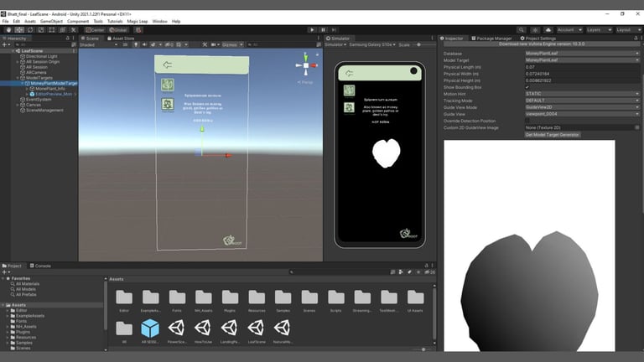The width and height of the screenshot is (644, 362).
Task: Select the Hand tool in the toolbar
Action: pyautogui.click(x=8, y=30)
